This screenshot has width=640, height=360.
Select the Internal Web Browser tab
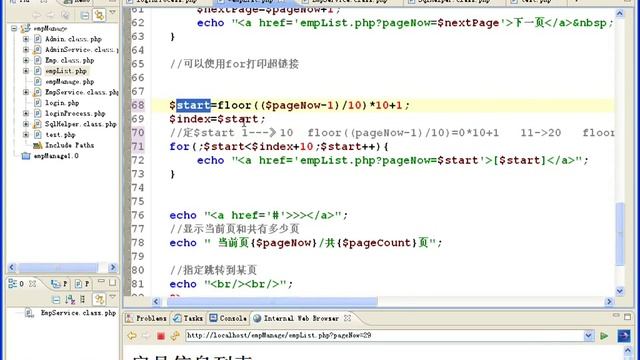point(296,318)
